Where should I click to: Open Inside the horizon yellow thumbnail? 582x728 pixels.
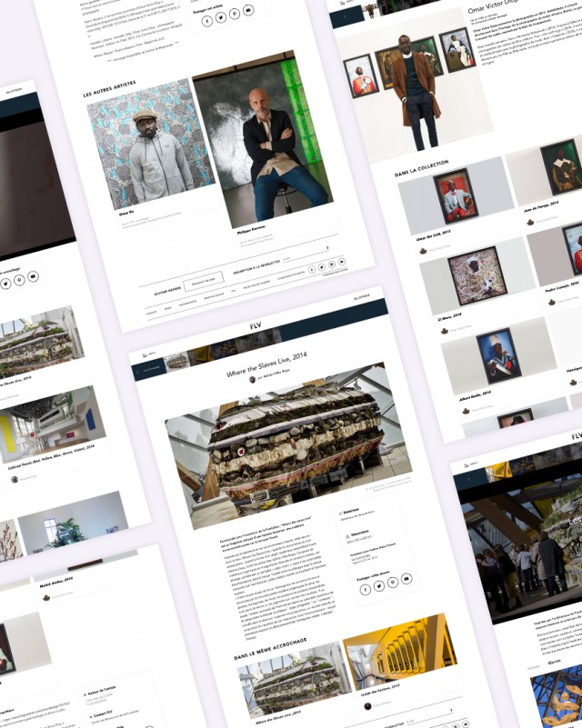coord(400,651)
